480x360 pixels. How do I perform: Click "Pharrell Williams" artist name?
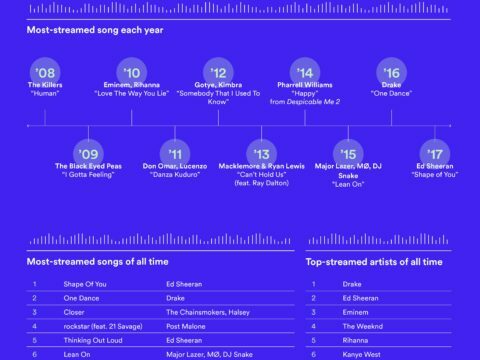click(305, 85)
